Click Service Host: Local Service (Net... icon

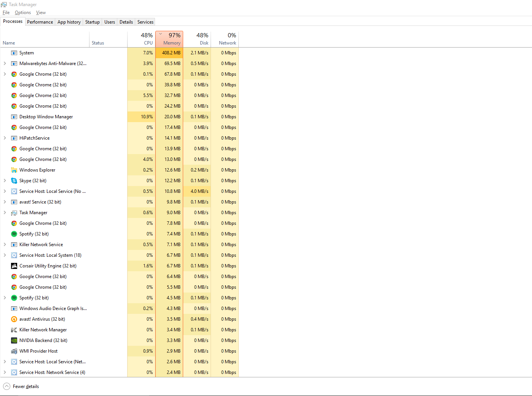pos(14,362)
